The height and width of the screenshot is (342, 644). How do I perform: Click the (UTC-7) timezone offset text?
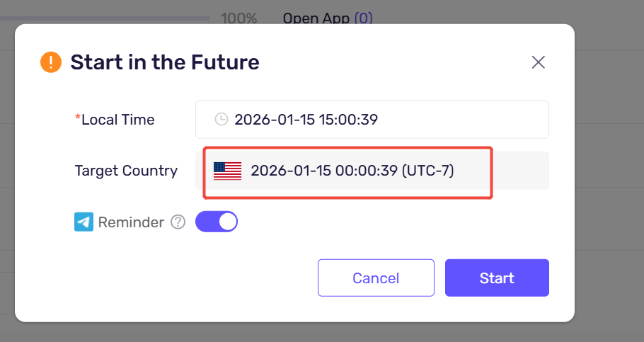(x=427, y=171)
